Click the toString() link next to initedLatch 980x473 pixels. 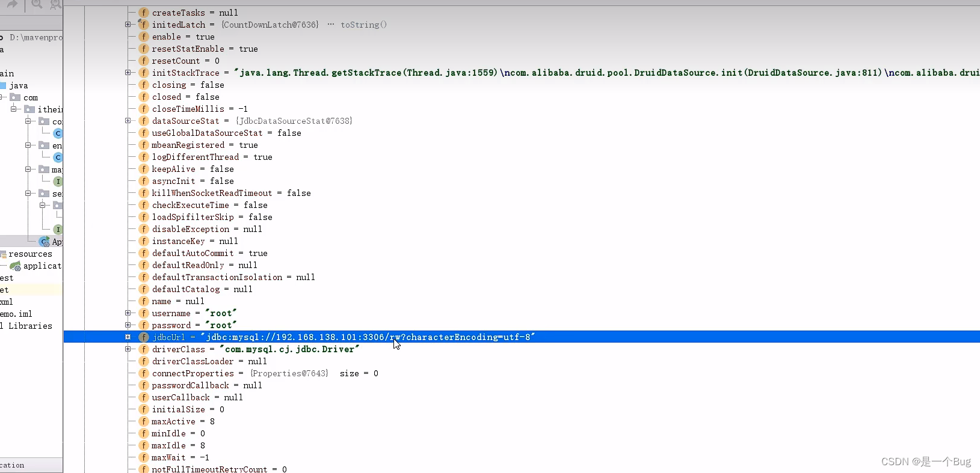[363, 25]
